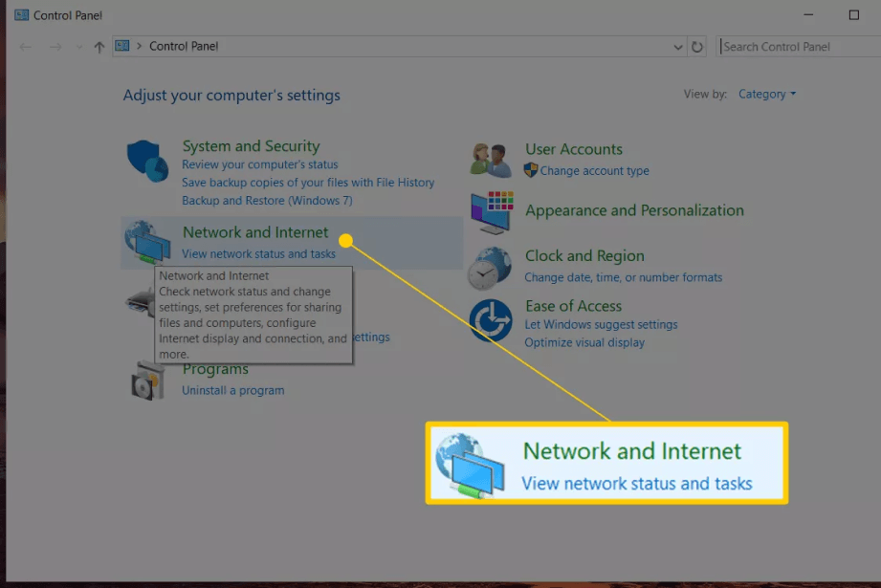The width and height of the screenshot is (881, 588).
Task: Expand the breadcrumb chevron before Control Panel
Action: [x=139, y=46]
